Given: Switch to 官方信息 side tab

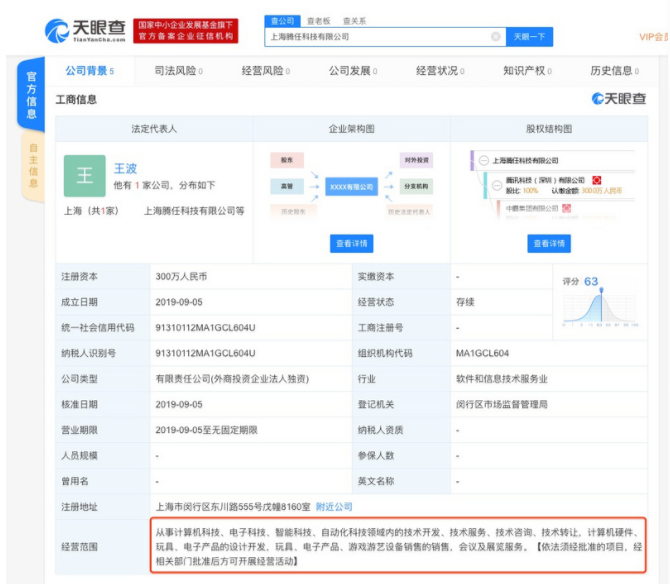Looking at the screenshot, I should pos(31,95).
